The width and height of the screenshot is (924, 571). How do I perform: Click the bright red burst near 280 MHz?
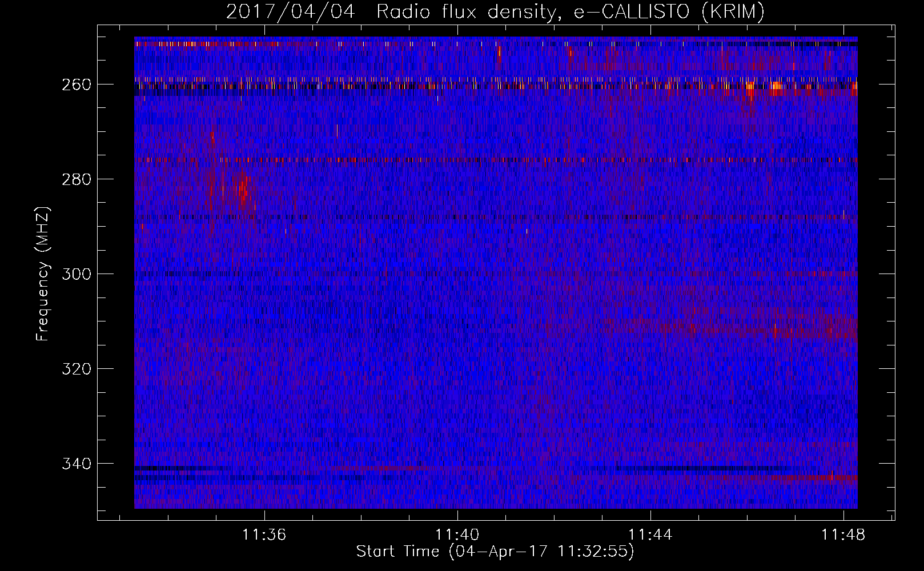click(x=244, y=191)
